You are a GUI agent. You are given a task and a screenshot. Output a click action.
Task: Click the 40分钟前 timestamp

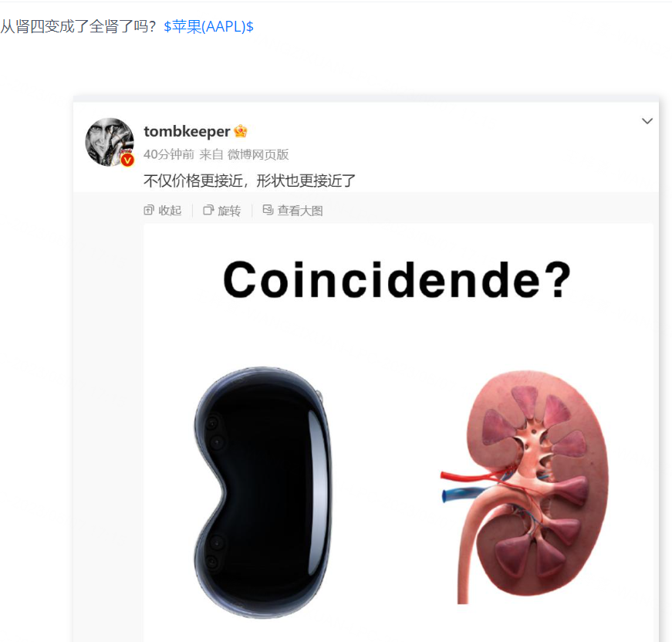coord(169,154)
